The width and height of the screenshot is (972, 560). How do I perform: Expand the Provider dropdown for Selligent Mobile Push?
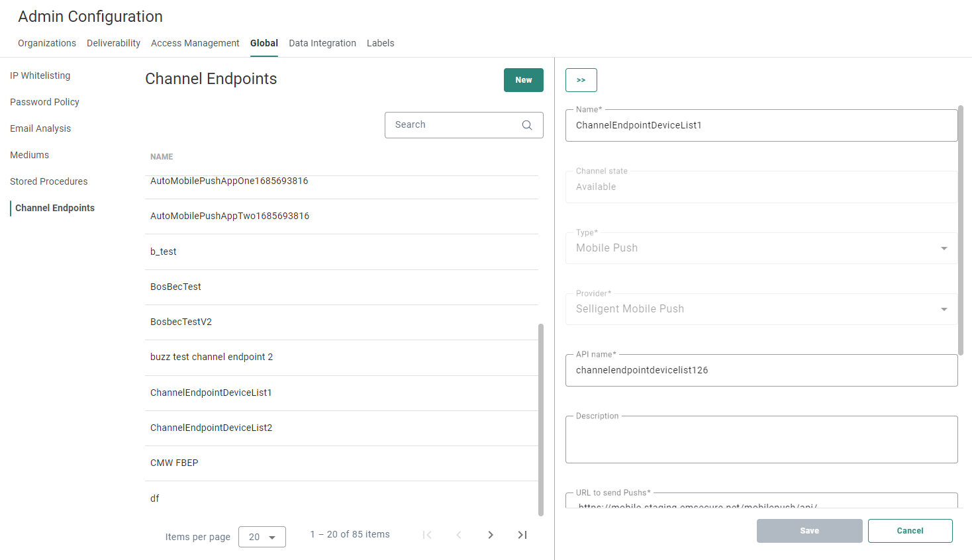945,308
